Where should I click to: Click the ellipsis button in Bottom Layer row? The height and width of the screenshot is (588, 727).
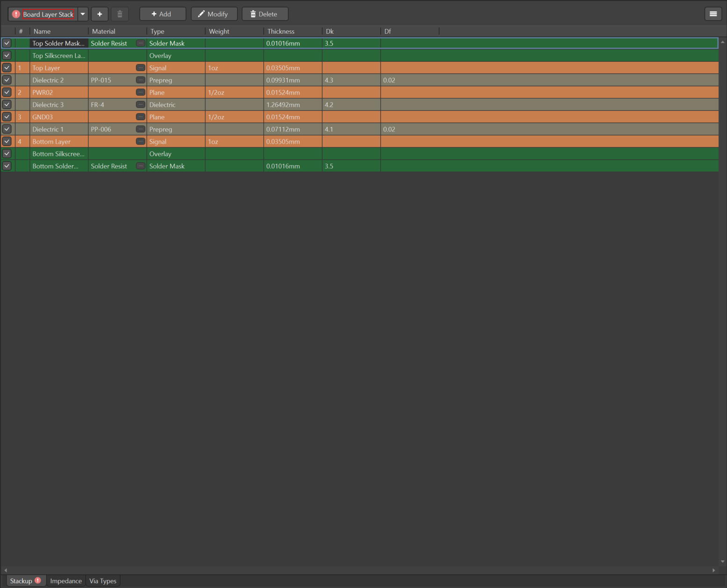pyautogui.click(x=140, y=141)
